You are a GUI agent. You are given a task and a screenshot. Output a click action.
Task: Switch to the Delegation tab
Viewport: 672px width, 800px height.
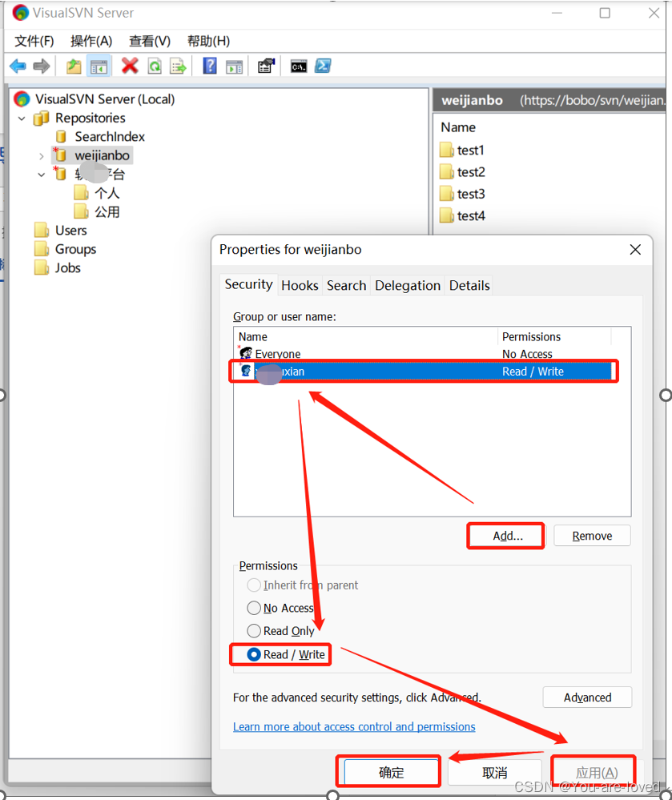click(x=408, y=285)
